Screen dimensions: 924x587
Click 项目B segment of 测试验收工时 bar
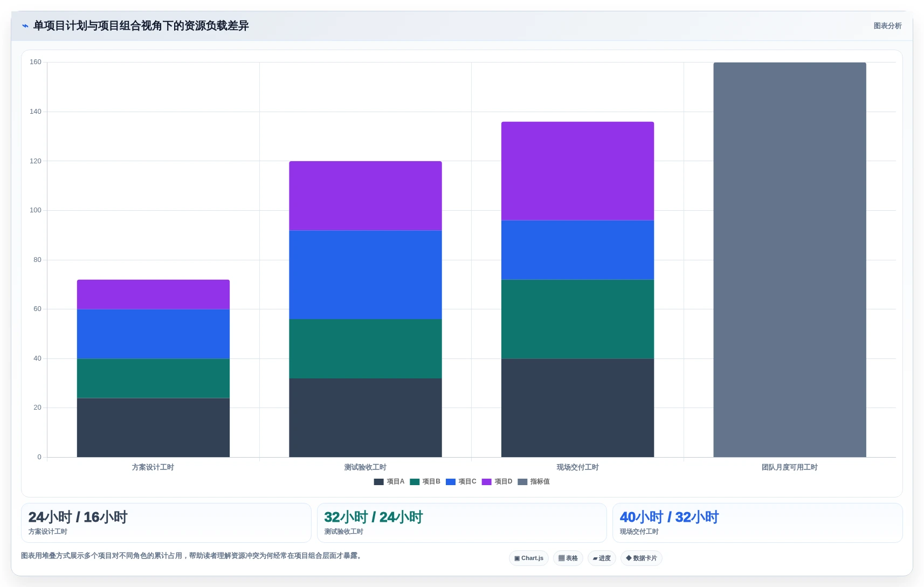click(x=366, y=349)
